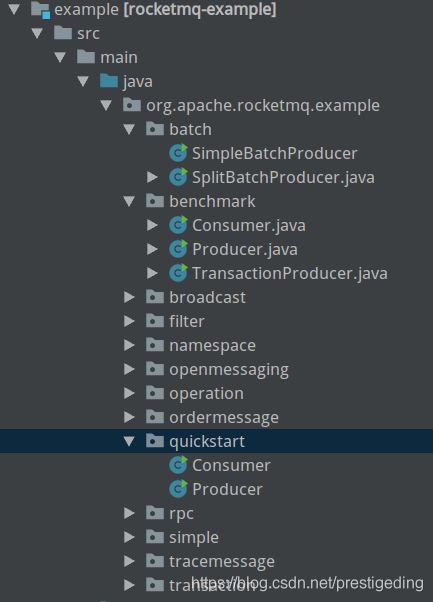Collapse the quickstart package

[129, 441]
